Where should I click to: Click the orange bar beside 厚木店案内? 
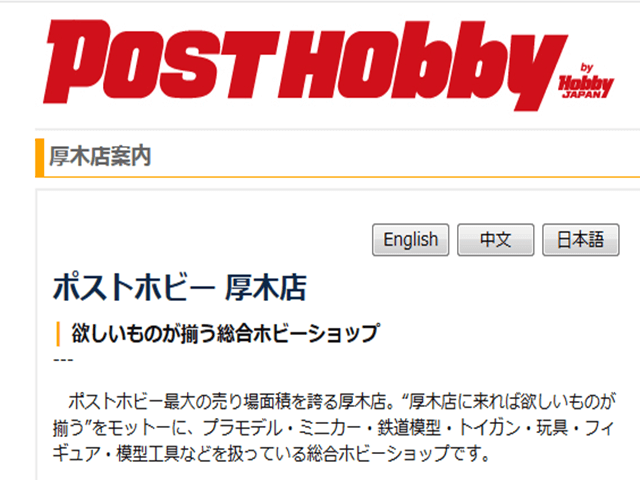tap(40, 158)
